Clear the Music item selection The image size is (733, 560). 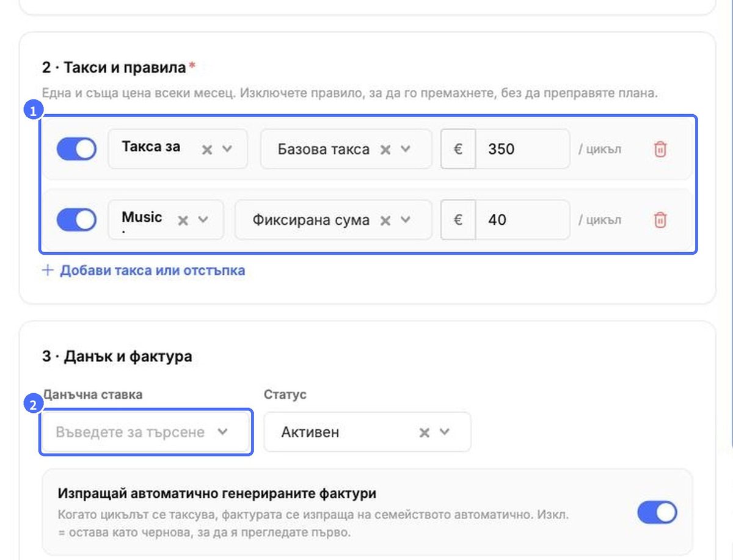(183, 220)
